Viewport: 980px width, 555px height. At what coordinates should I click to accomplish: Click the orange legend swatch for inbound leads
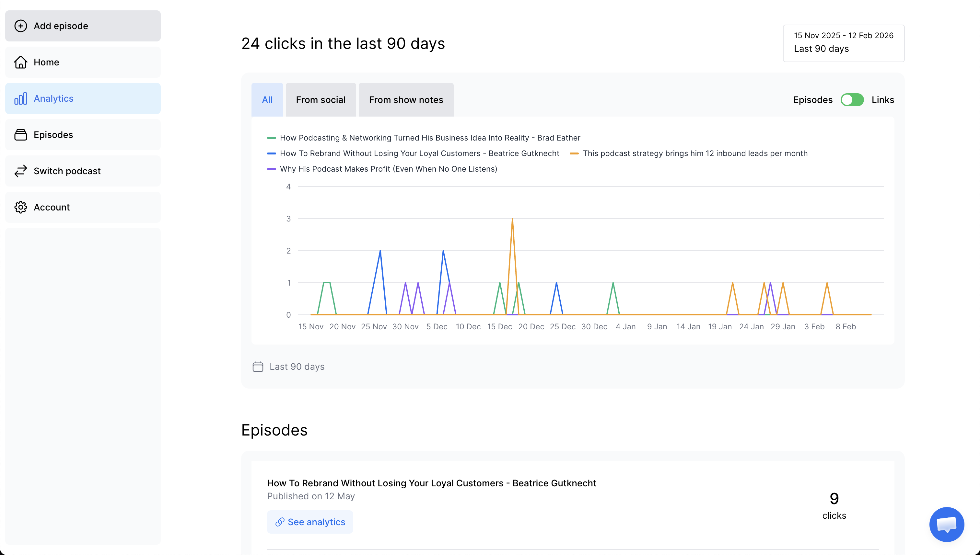574,153
